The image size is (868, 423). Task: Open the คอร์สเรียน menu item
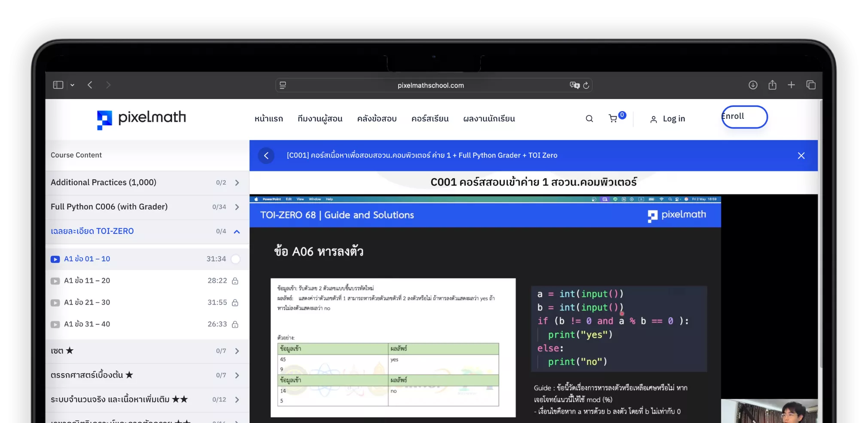pyautogui.click(x=430, y=119)
